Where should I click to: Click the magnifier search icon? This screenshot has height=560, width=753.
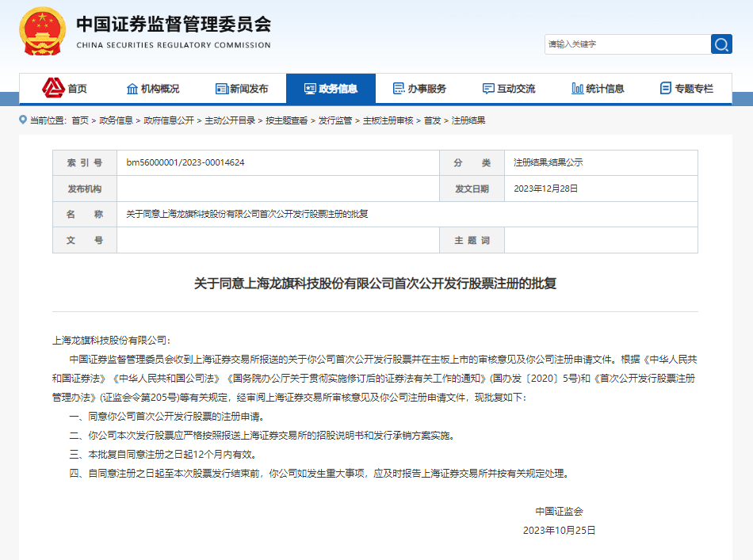721,44
